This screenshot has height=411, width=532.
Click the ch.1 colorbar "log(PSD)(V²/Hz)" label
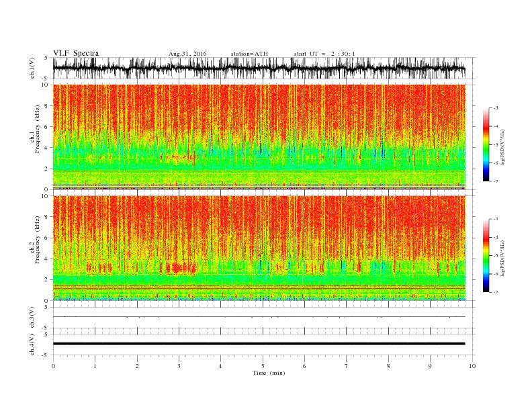pyautogui.click(x=502, y=147)
